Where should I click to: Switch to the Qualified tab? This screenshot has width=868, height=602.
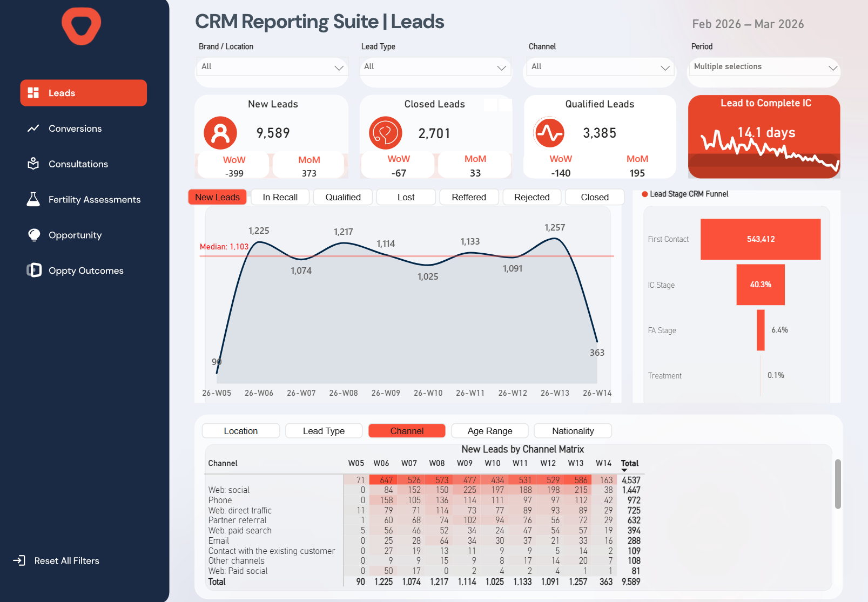(x=343, y=197)
